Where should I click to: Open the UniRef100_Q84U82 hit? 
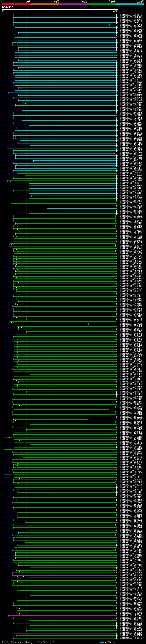pyautogui.click(x=131, y=17)
